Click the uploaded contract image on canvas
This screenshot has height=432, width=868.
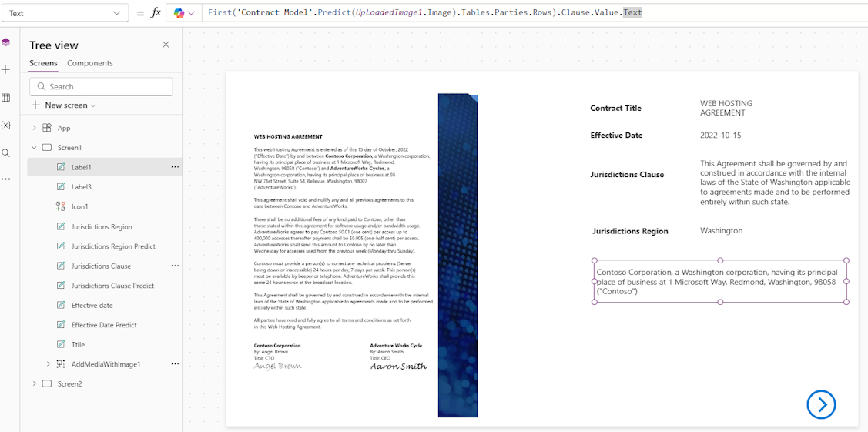point(365,255)
